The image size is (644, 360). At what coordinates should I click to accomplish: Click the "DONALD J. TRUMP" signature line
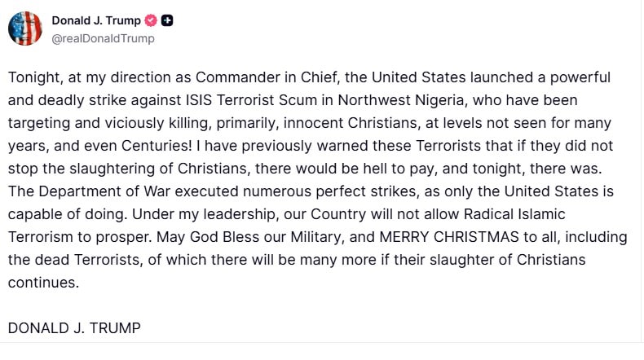pyautogui.click(x=74, y=328)
